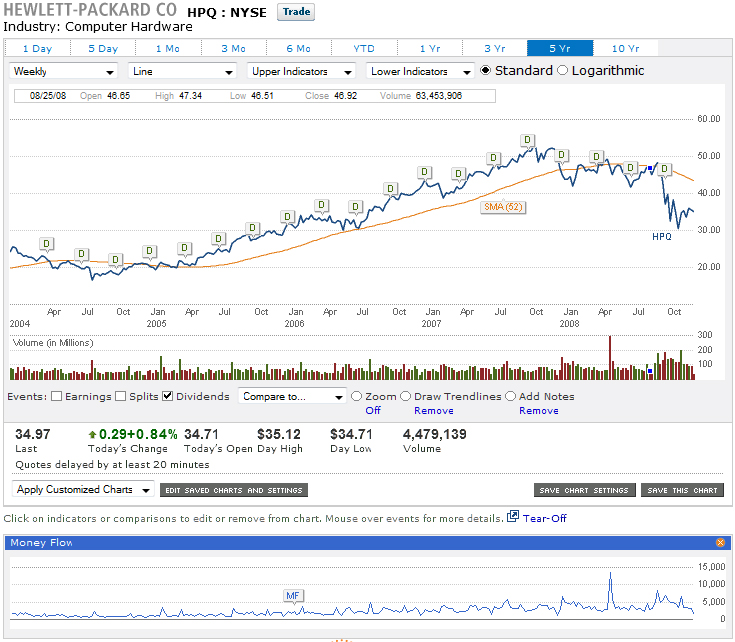Click the 4,479,139 volume value
The width and height of the screenshot is (735, 642).
click(x=435, y=434)
